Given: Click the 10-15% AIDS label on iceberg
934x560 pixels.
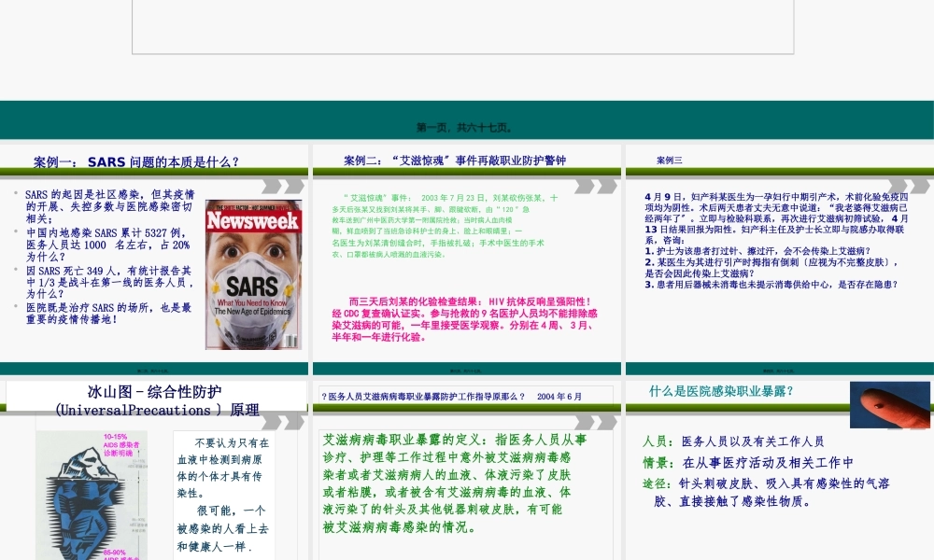Looking at the screenshot, I should (122, 445).
